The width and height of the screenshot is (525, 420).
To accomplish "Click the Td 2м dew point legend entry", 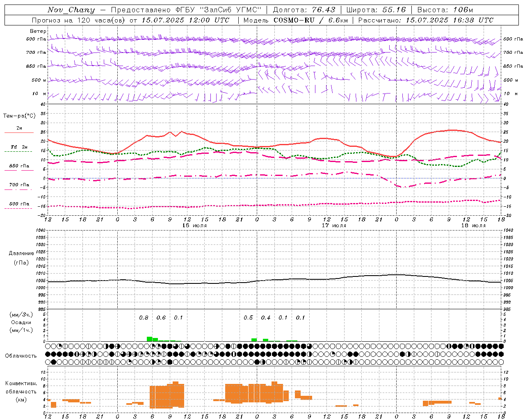I will (19, 147).
